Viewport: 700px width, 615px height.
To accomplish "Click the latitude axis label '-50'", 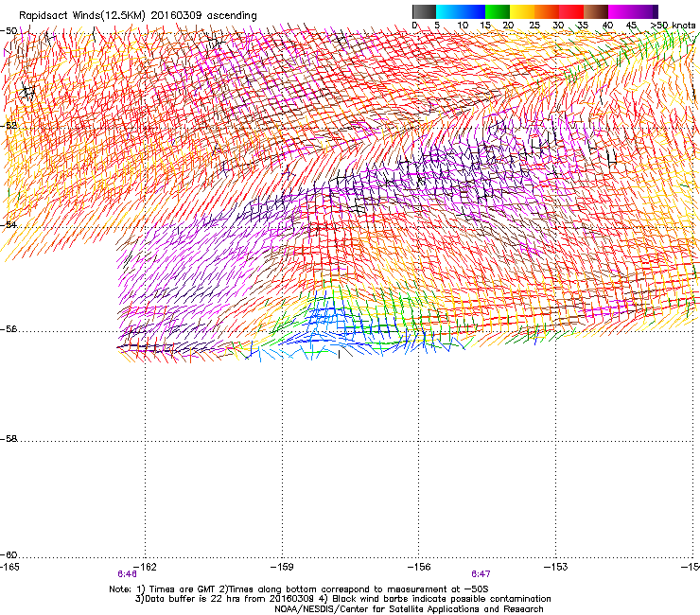I will tap(9, 31).
